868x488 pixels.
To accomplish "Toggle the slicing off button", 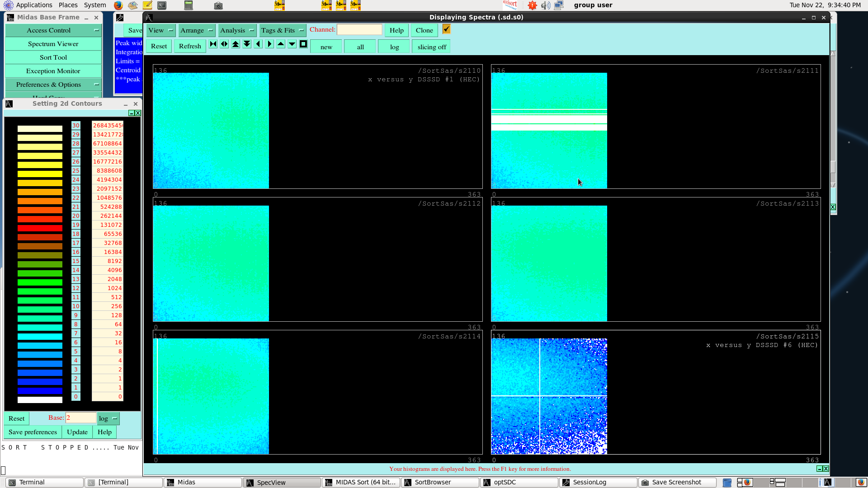I will [x=432, y=47].
